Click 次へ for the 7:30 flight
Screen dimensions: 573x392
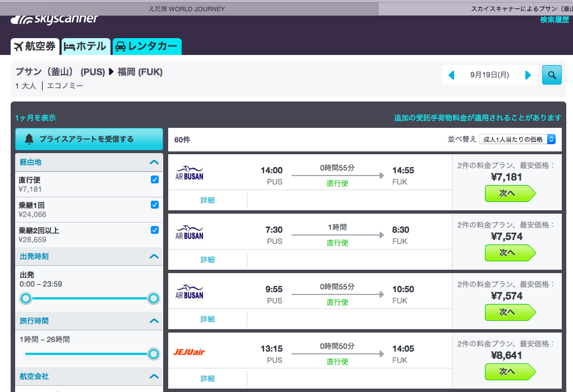[x=510, y=253]
